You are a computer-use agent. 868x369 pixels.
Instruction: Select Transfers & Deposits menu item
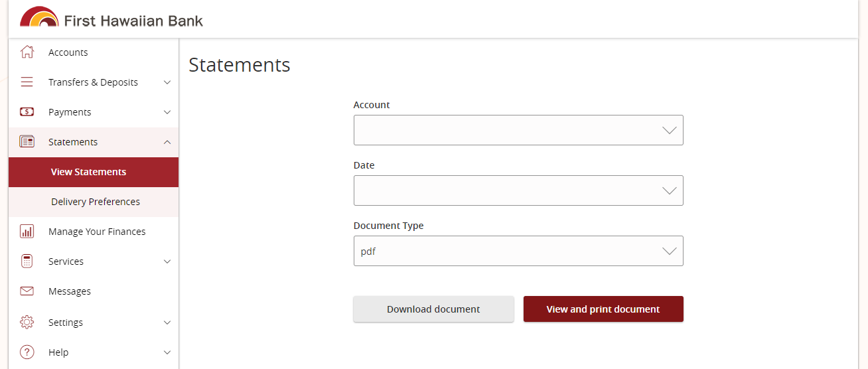pos(93,82)
